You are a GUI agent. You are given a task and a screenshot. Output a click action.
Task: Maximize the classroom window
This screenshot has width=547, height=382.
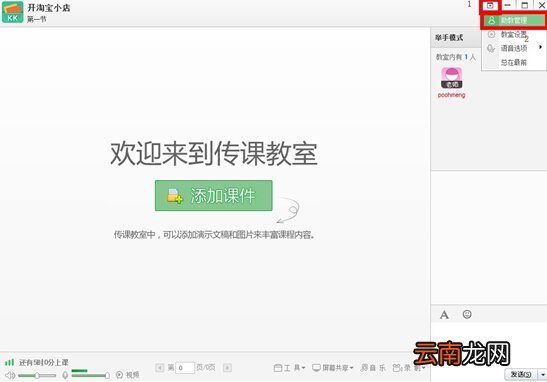point(525,5)
